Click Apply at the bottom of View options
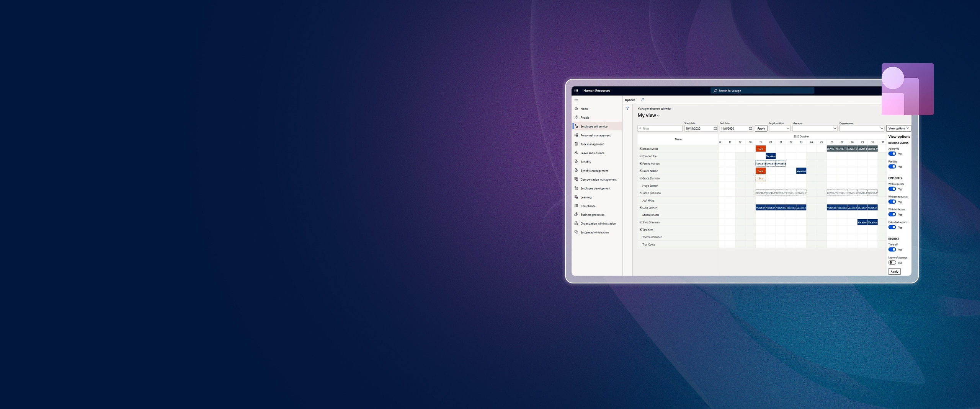980x409 pixels. point(895,271)
